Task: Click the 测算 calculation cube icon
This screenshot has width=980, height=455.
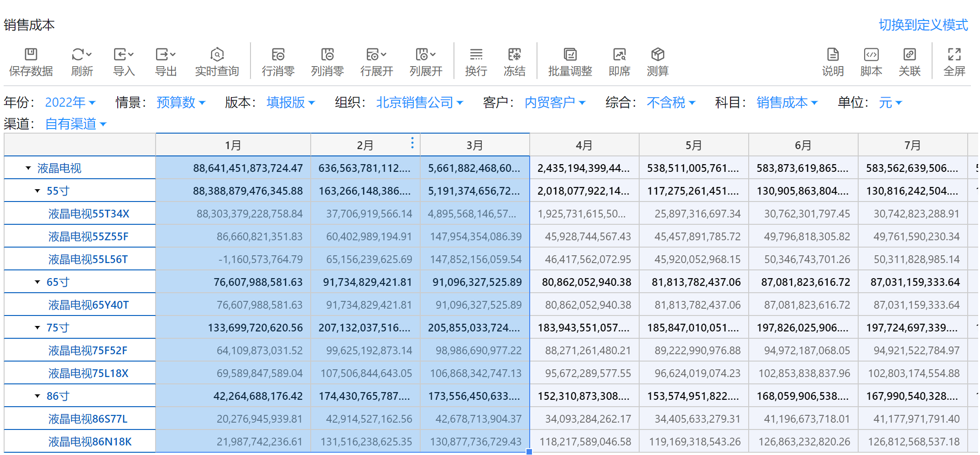Action: (657, 55)
